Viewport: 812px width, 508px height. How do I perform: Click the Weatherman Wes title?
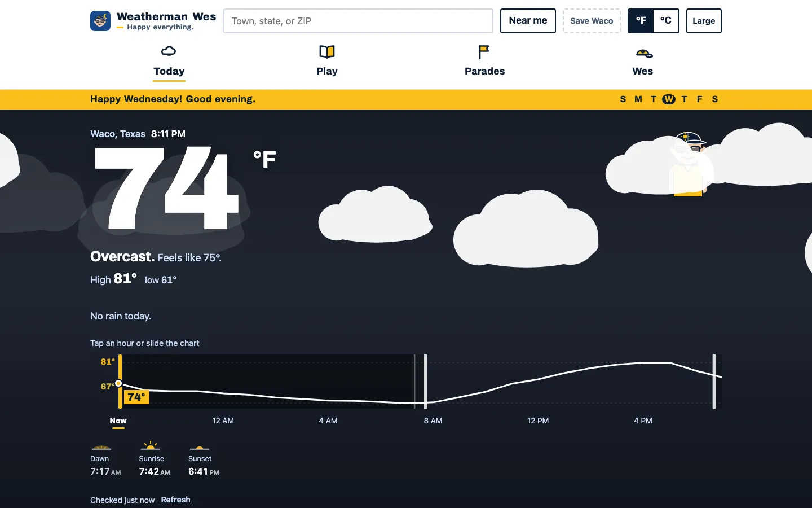[x=166, y=17]
